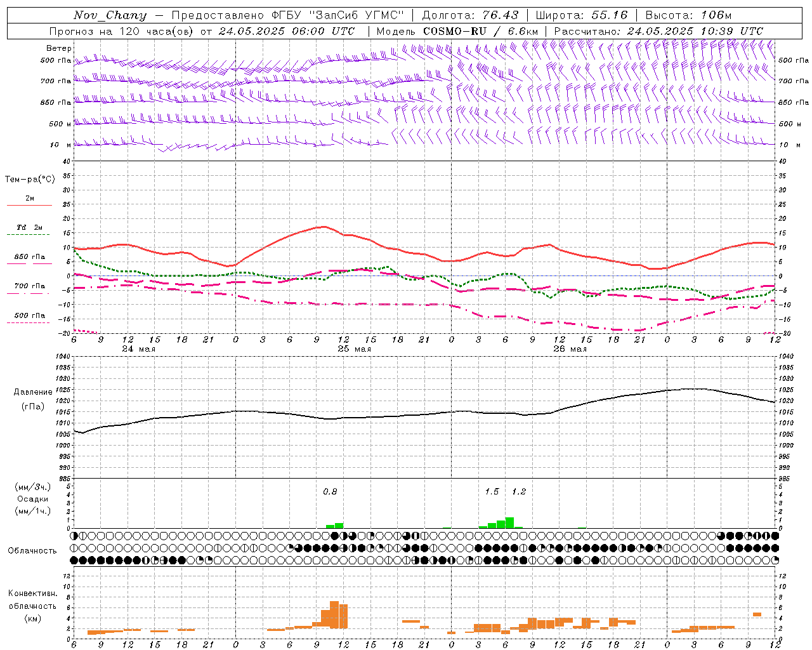Click the Тем-ра(°C) temperature panel title
The height and width of the screenshot is (650, 812).
pos(30,180)
